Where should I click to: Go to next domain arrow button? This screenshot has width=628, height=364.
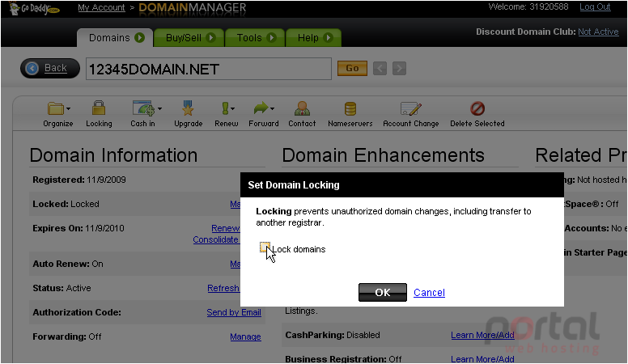click(399, 69)
